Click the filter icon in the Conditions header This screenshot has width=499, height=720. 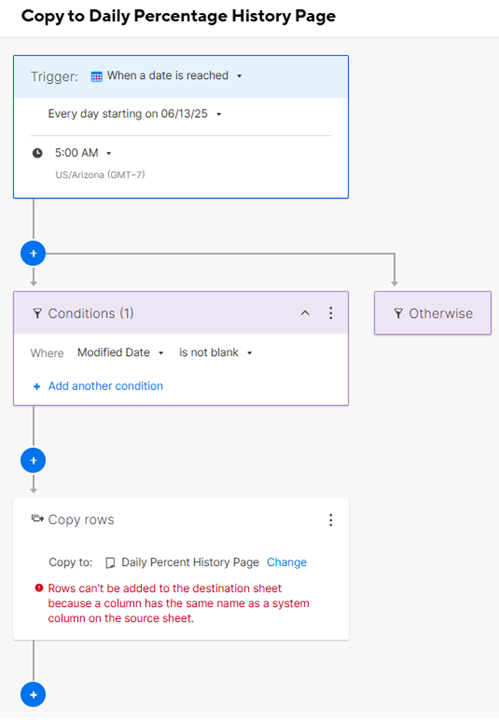(x=37, y=314)
